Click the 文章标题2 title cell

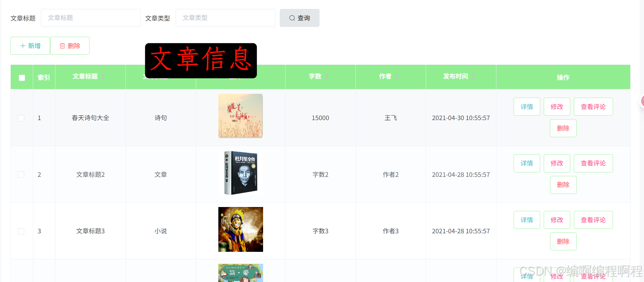[90, 174]
